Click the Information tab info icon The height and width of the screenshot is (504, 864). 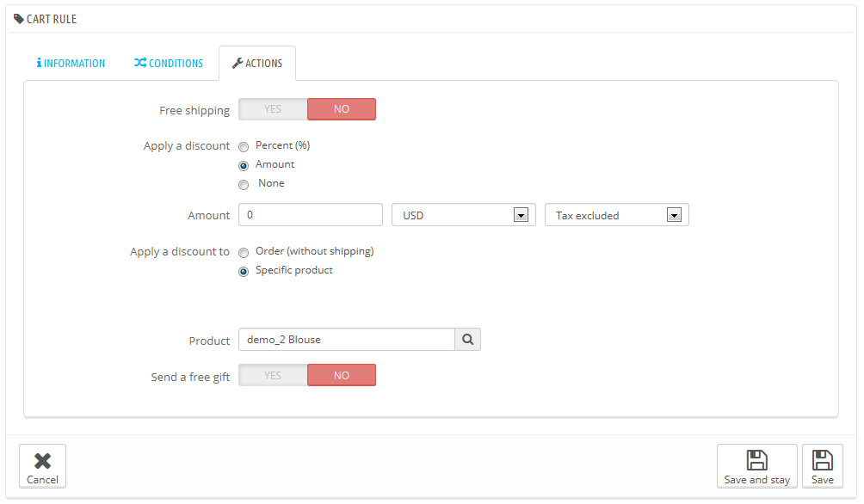tap(39, 63)
